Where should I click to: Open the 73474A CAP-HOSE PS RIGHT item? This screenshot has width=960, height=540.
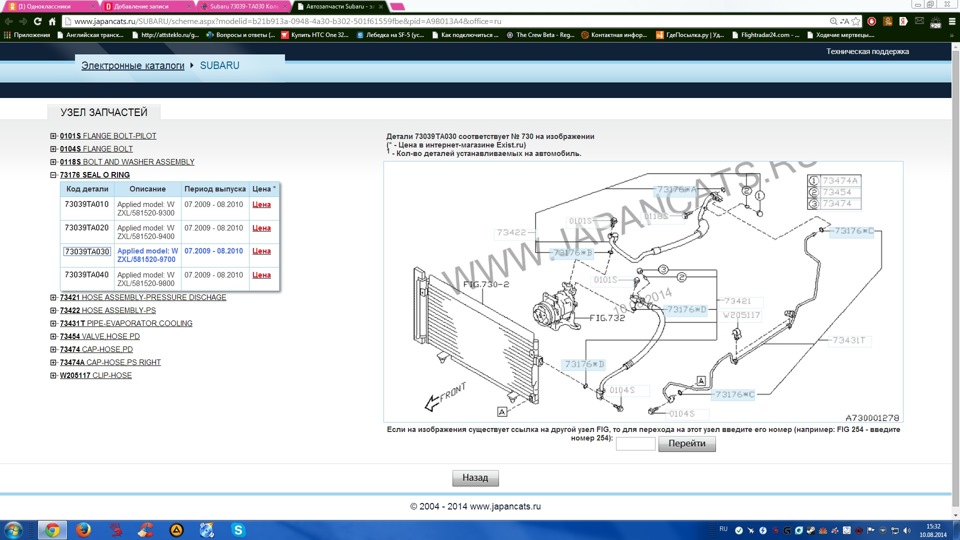(x=110, y=362)
